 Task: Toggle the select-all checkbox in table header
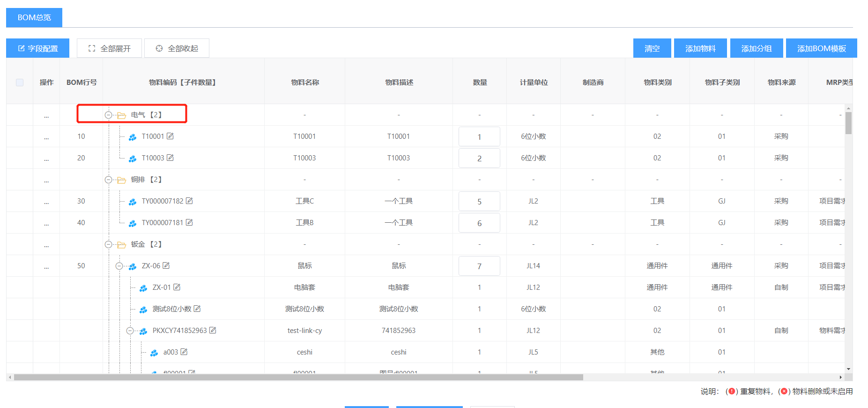[x=20, y=83]
